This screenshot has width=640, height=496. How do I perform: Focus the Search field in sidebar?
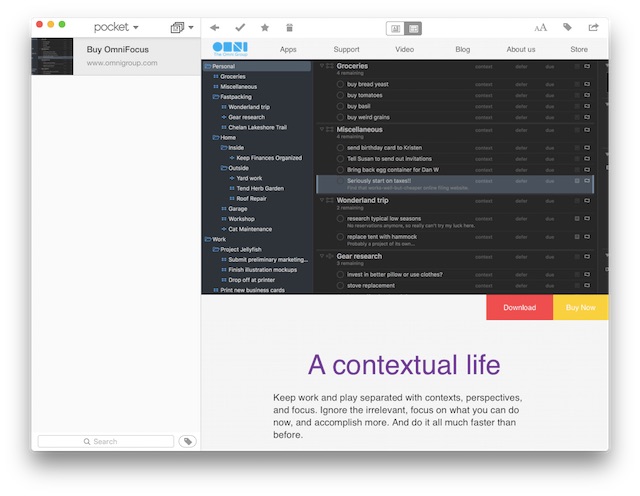click(106, 441)
